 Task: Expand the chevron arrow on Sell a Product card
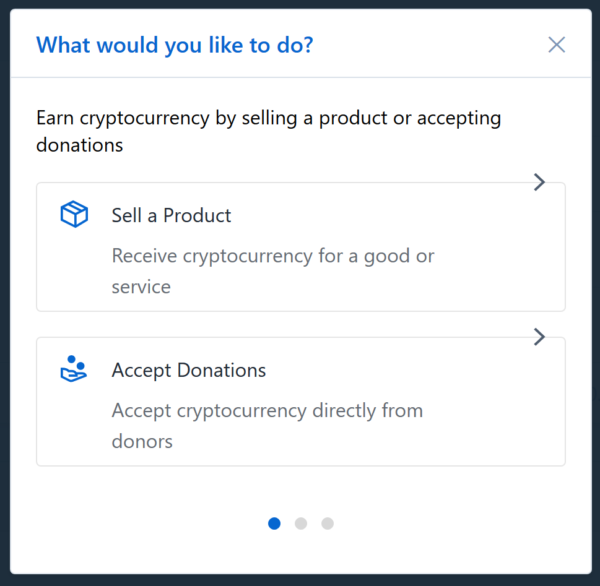click(540, 182)
